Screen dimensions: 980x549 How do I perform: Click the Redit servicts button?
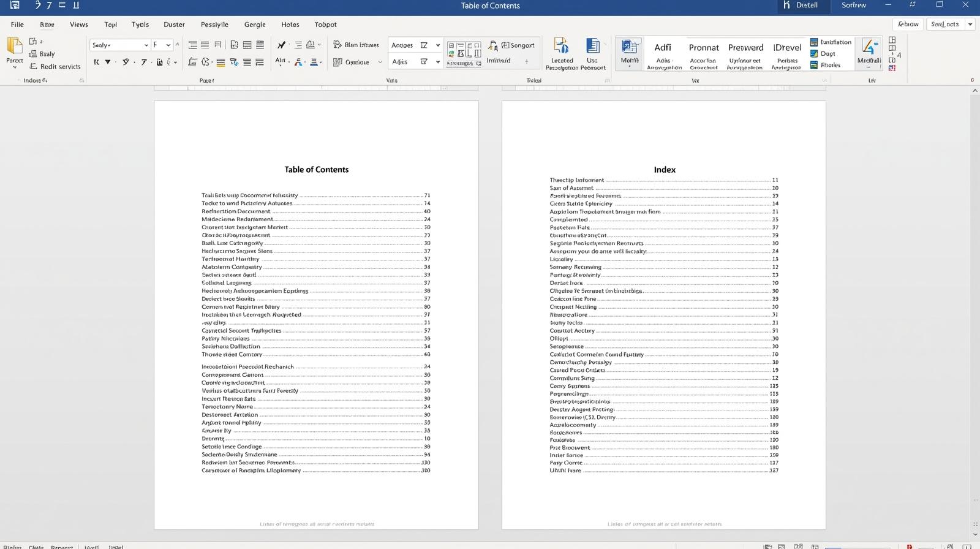click(55, 66)
